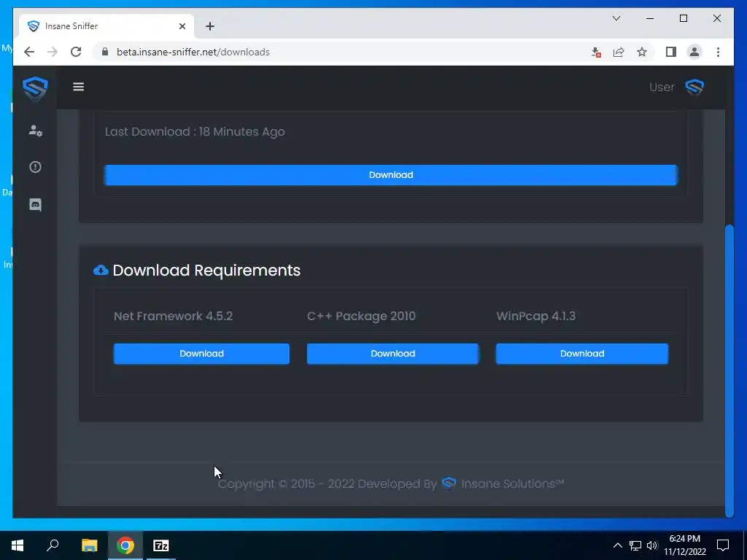
Task: Click the Net Framework 4.5.2 label
Action: [x=173, y=316]
